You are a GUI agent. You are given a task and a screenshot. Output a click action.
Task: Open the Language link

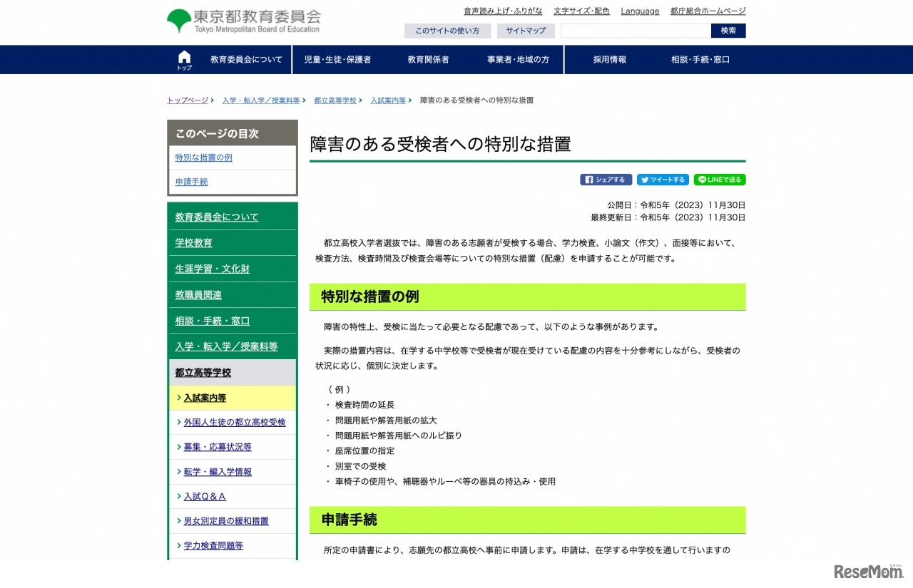coord(640,11)
